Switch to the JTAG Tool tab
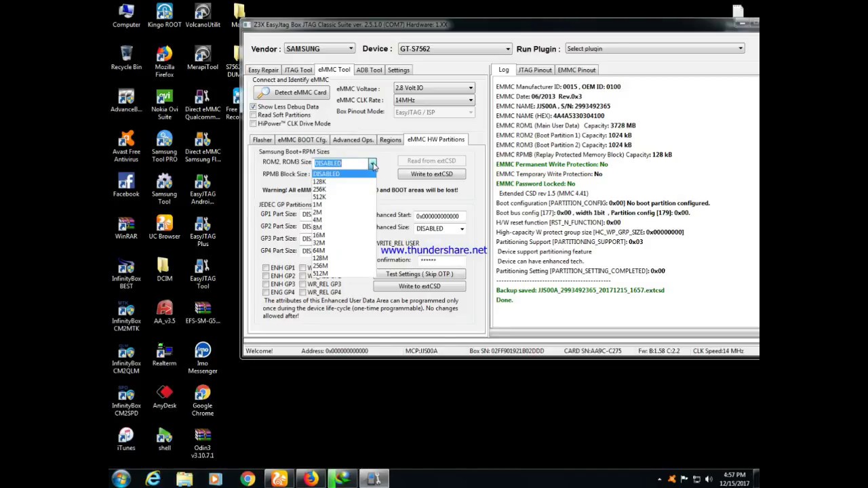The image size is (868, 488). (x=298, y=70)
